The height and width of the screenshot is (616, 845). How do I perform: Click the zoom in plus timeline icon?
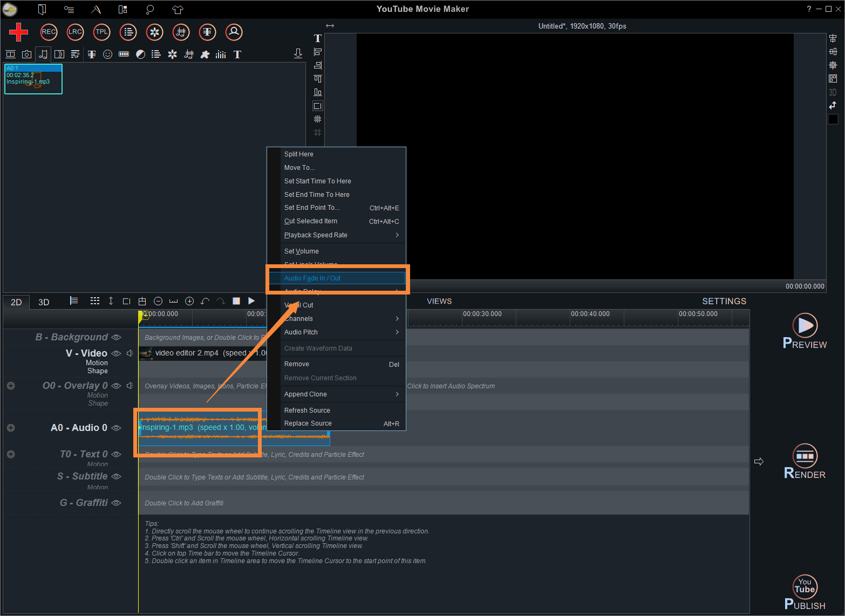click(x=189, y=301)
